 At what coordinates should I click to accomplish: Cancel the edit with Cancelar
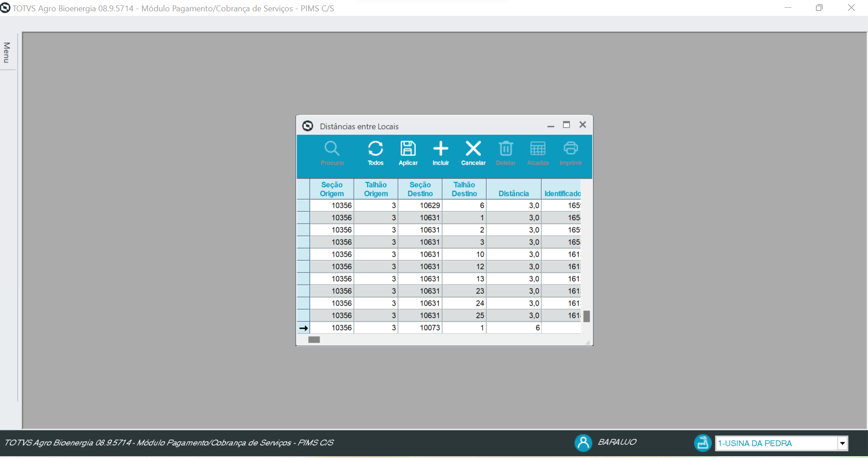473,148
